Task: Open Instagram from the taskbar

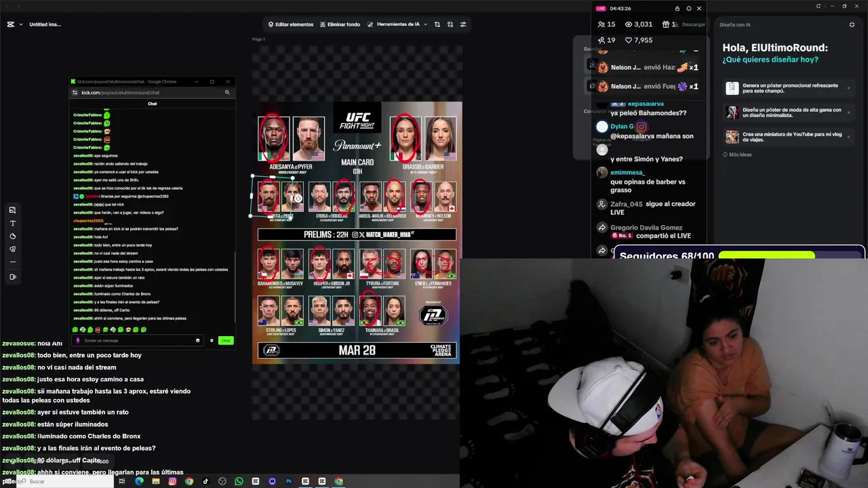Action: coord(172,481)
